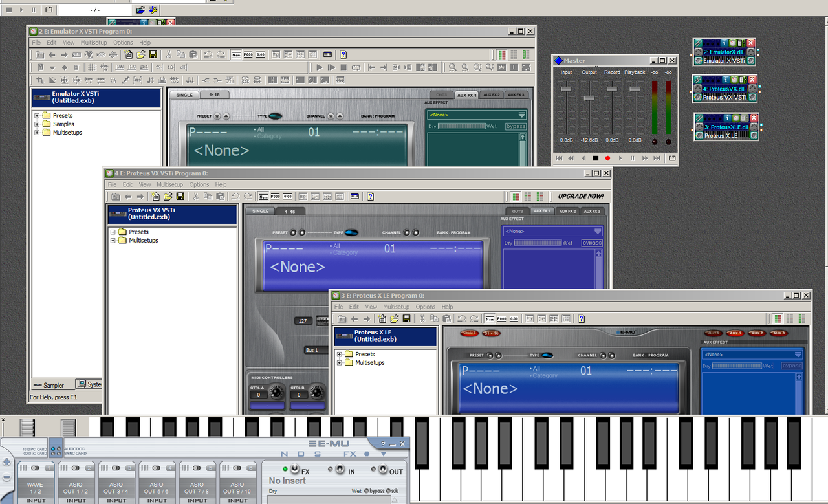
Task: Click Save icon in Proteus VX toolbar
Action: [180, 196]
